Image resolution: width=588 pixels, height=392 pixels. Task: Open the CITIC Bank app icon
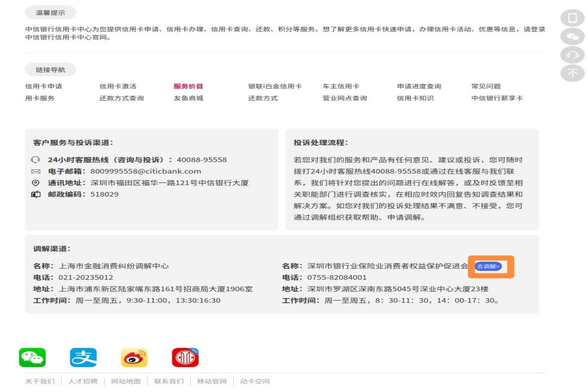pyautogui.click(x=185, y=358)
